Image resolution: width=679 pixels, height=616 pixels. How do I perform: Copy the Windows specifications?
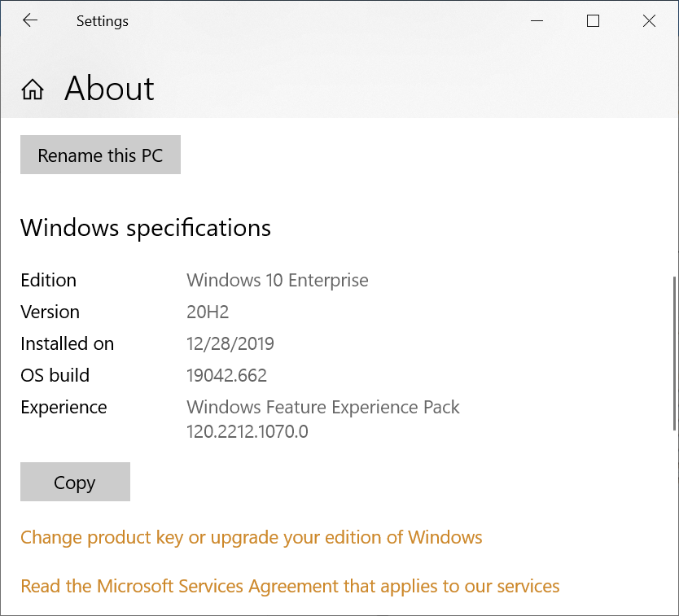(76, 482)
